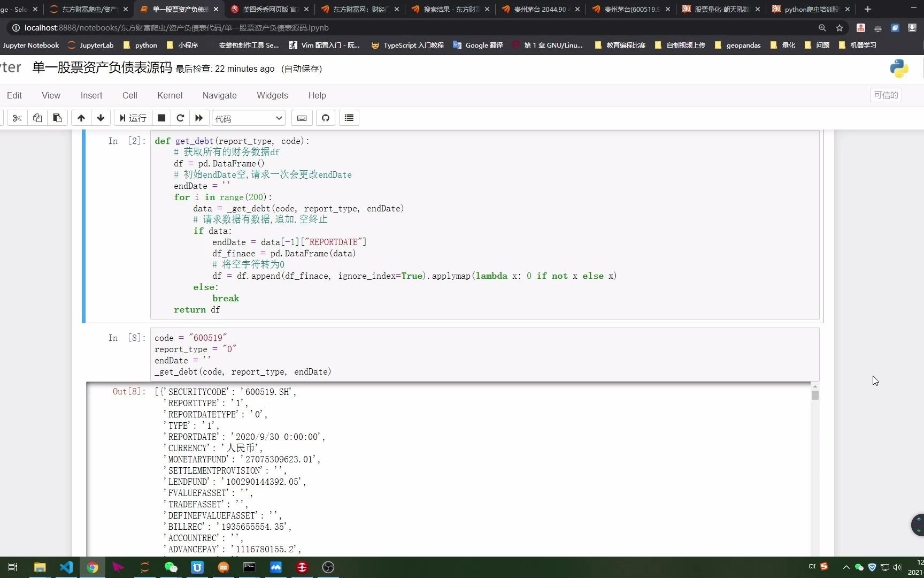
Task: Move selected cell up arrow
Action: (81, 118)
